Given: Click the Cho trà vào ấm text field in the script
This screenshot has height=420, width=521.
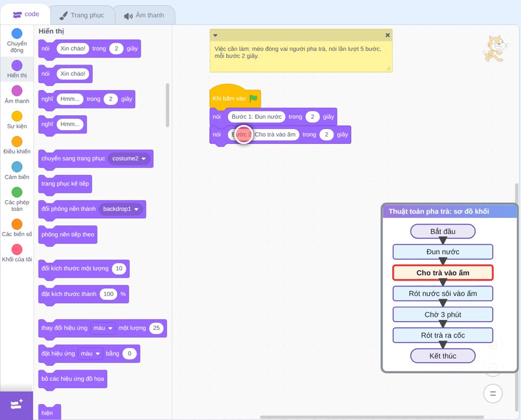Looking at the screenshot, I should click(264, 134).
